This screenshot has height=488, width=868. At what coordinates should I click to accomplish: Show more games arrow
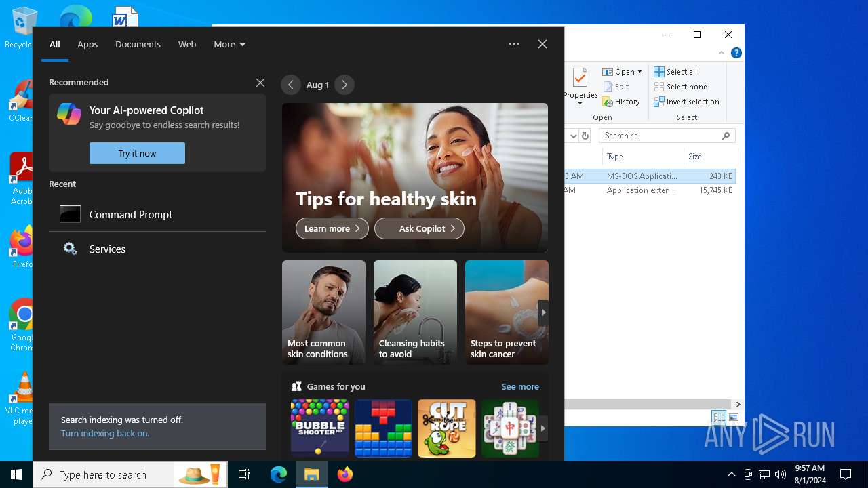[542, 428]
